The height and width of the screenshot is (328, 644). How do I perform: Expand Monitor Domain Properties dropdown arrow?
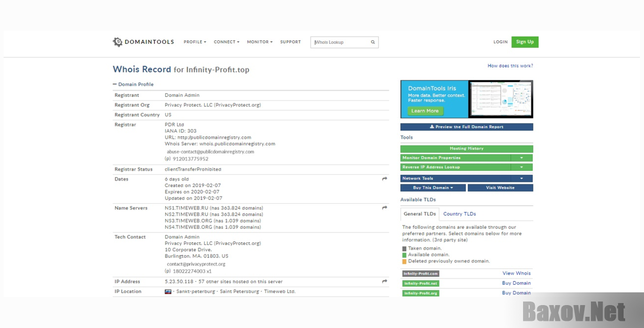(522, 158)
